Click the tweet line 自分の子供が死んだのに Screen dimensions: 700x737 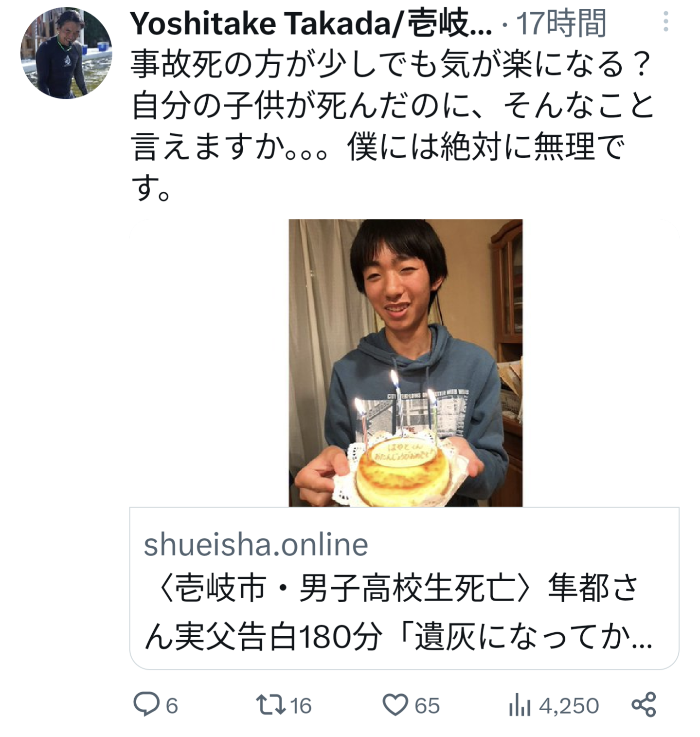tap(393, 105)
